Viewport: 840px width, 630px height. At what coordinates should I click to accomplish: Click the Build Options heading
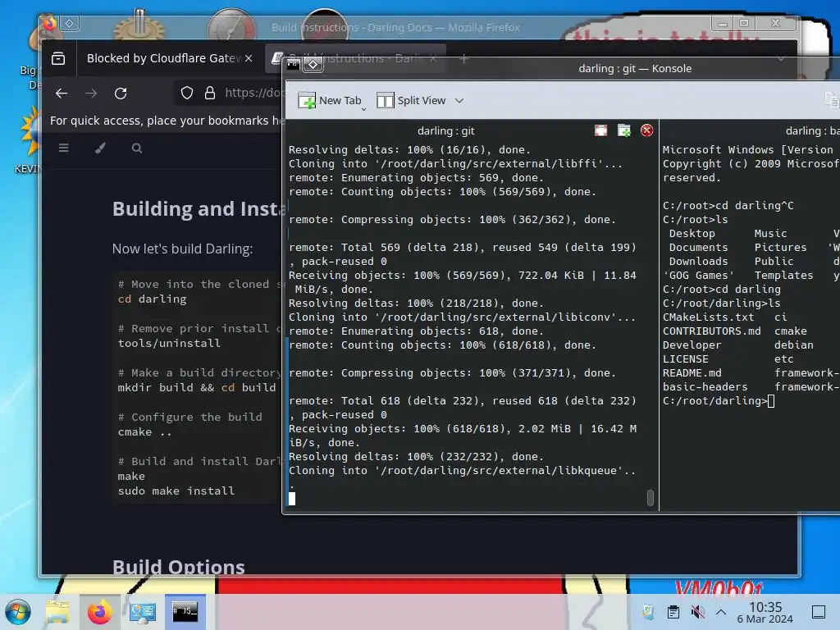tap(178, 567)
